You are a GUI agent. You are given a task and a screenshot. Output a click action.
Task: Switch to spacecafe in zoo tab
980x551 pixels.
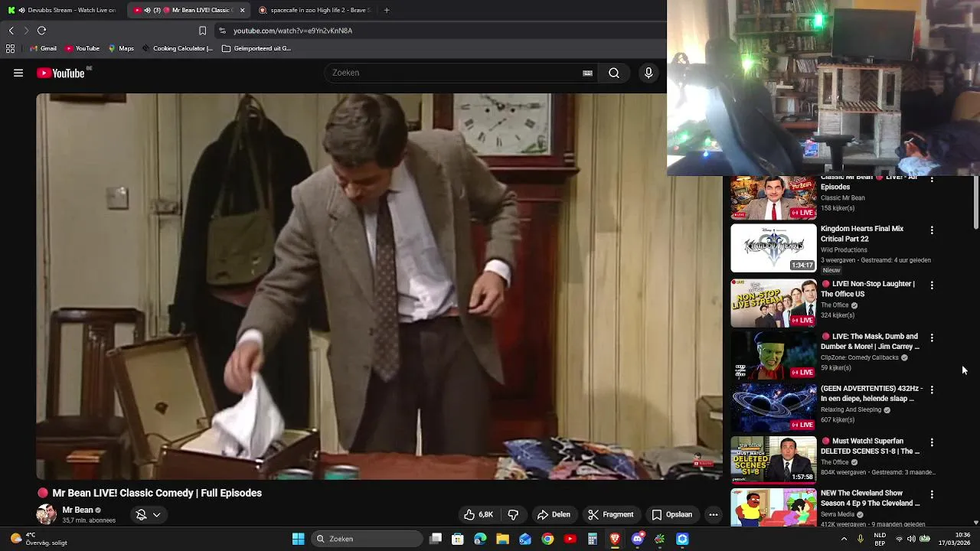pos(315,10)
